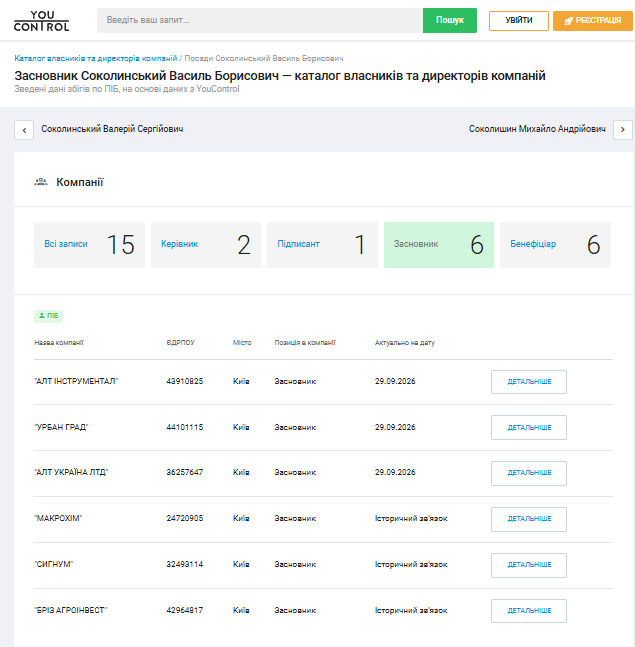Click Київ city in БРІЗ АГРОІНВЕСТ row
This screenshot has height=647, width=635.
tap(241, 610)
